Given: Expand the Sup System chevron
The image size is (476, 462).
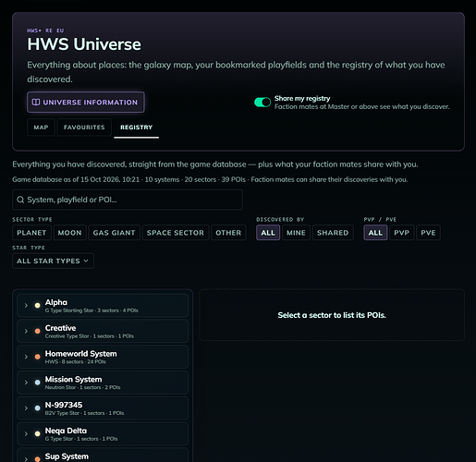Looking at the screenshot, I should pyautogui.click(x=26, y=459).
